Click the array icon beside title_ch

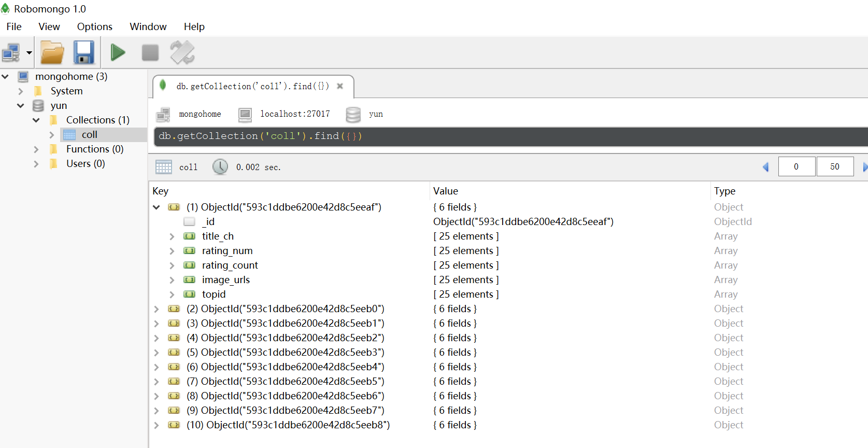(189, 236)
